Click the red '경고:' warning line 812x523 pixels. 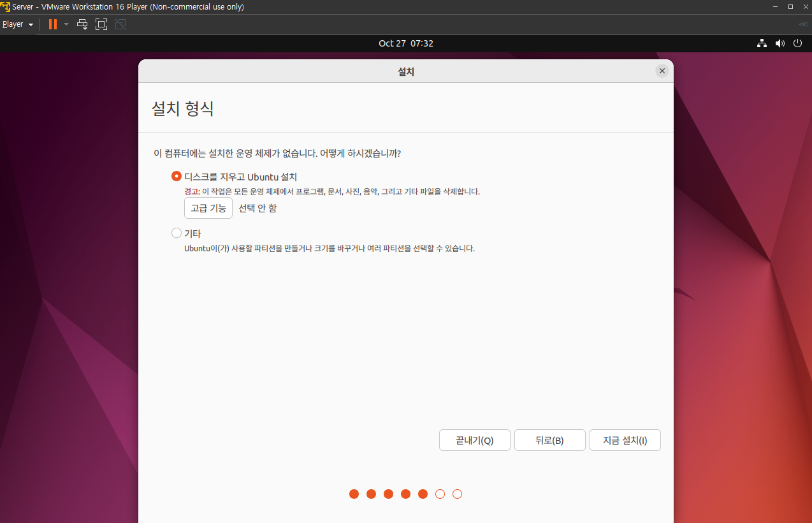pyautogui.click(x=332, y=191)
